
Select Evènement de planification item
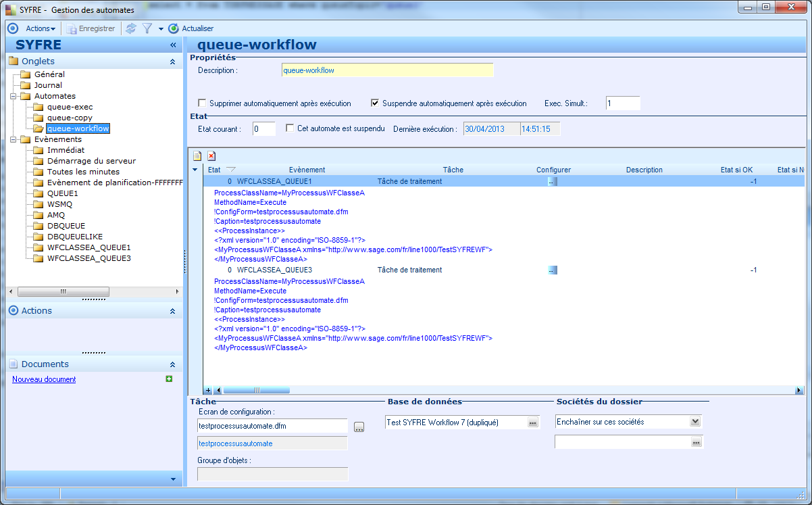[115, 183]
